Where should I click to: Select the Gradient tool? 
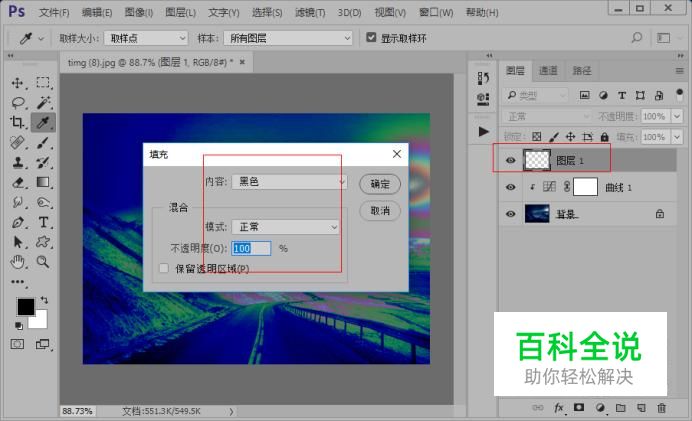pyautogui.click(x=43, y=182)
